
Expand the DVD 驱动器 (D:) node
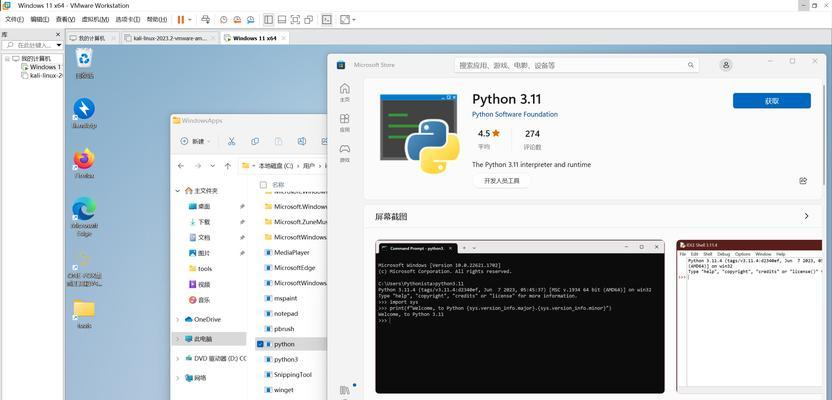coord(178,359)
